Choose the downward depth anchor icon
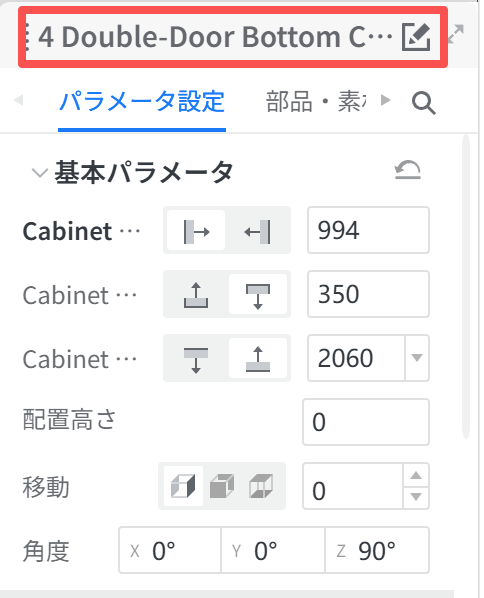484x598 pixels. (258, 295)
